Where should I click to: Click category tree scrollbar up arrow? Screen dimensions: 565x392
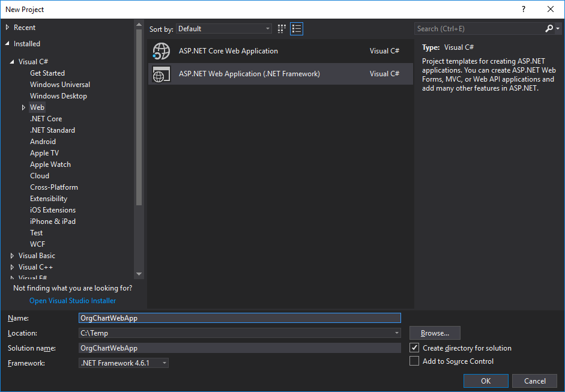tap(139, 25)
